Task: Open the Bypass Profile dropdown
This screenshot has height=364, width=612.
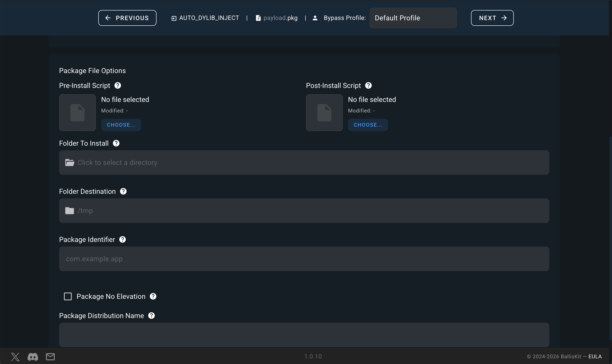Action: [x=413, y=18]
